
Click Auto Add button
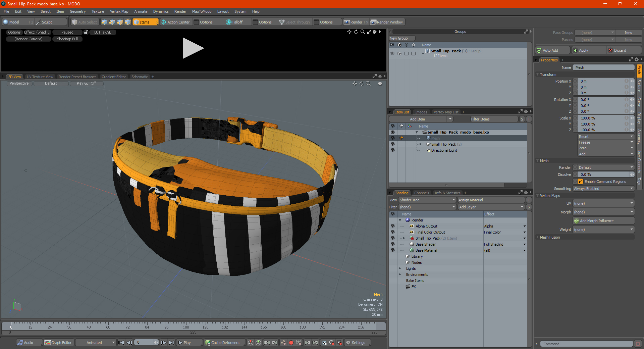(552, 50)
